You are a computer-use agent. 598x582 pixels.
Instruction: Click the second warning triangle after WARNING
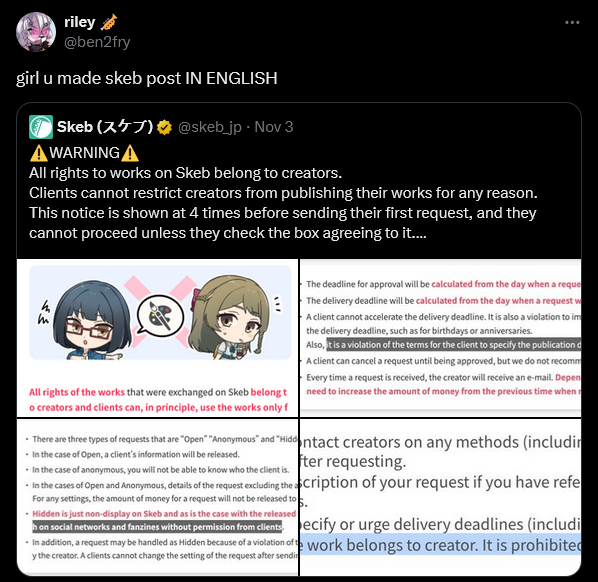point(130,153)
